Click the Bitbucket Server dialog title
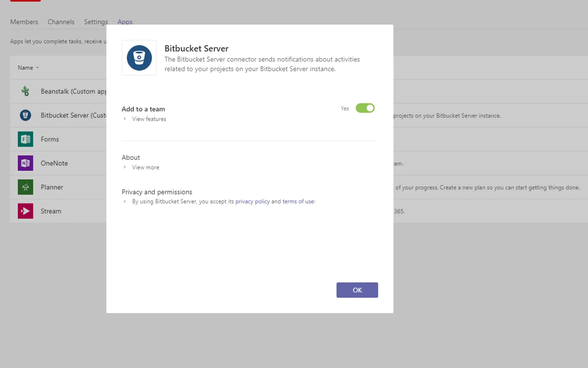Image resolution: width=588 pixels, height=368 pixels. tap(196, 49)
